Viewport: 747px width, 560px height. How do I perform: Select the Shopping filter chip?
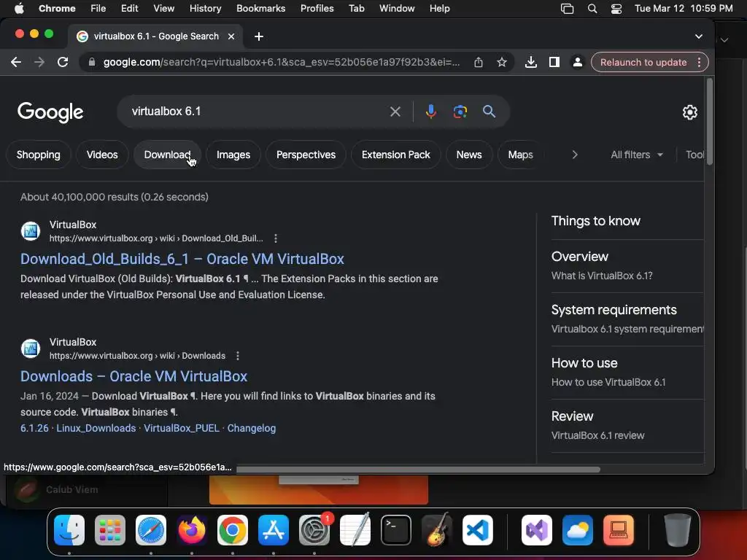click(x=39, y=155)
